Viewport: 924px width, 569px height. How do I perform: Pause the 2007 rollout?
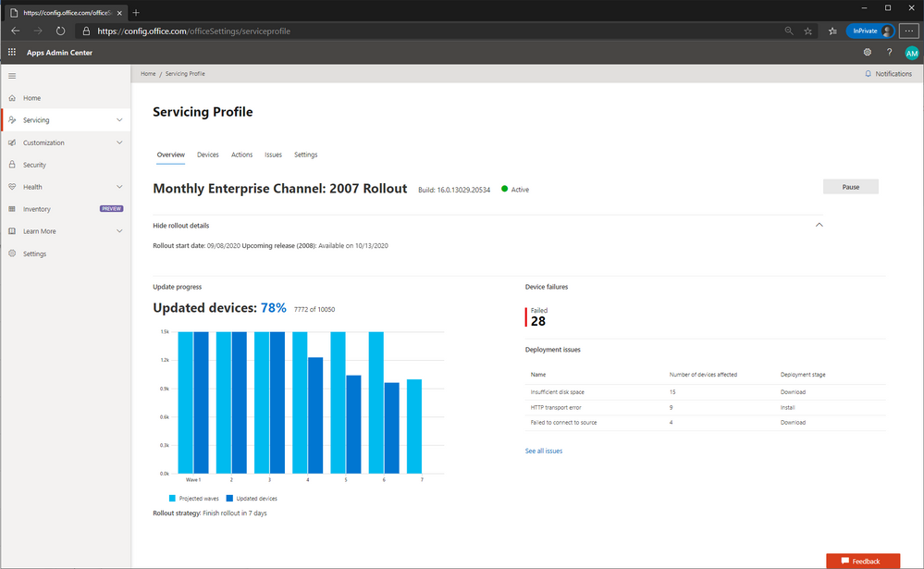pyautogui.click(x=850, y=187)
